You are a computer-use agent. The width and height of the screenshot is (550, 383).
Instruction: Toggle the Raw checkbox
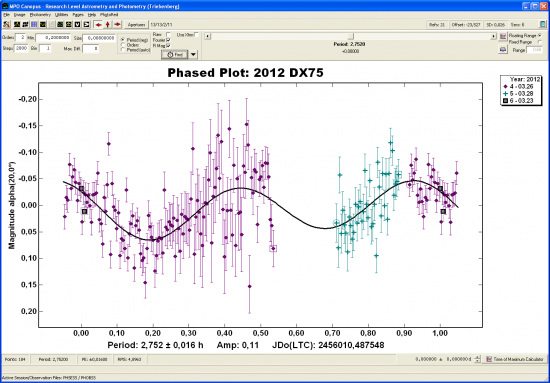[x=168, y=34]
